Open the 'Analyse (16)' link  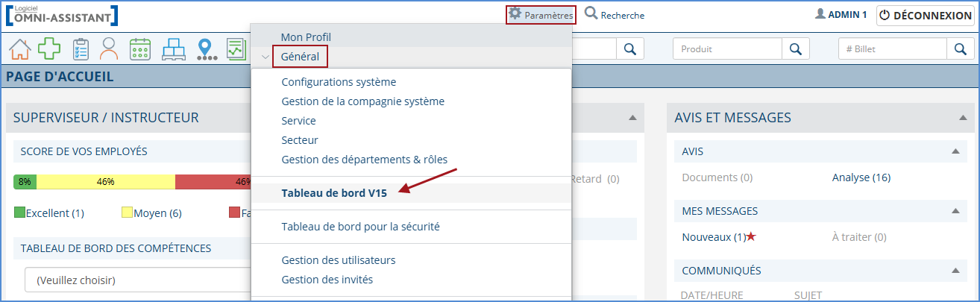861,177
